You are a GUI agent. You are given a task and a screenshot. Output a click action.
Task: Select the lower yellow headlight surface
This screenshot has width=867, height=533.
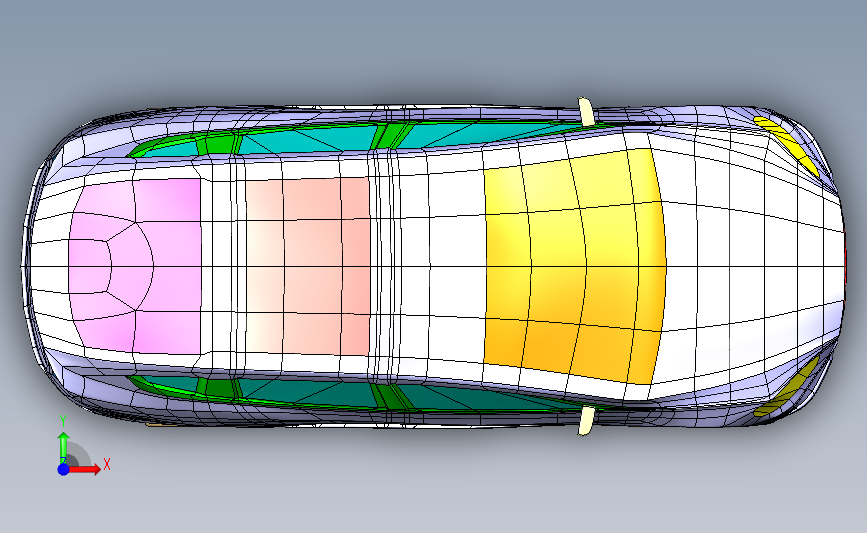787,387
